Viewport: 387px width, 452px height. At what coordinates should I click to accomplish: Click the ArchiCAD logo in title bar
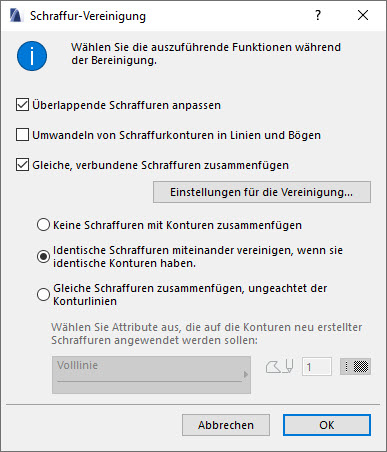15,15
